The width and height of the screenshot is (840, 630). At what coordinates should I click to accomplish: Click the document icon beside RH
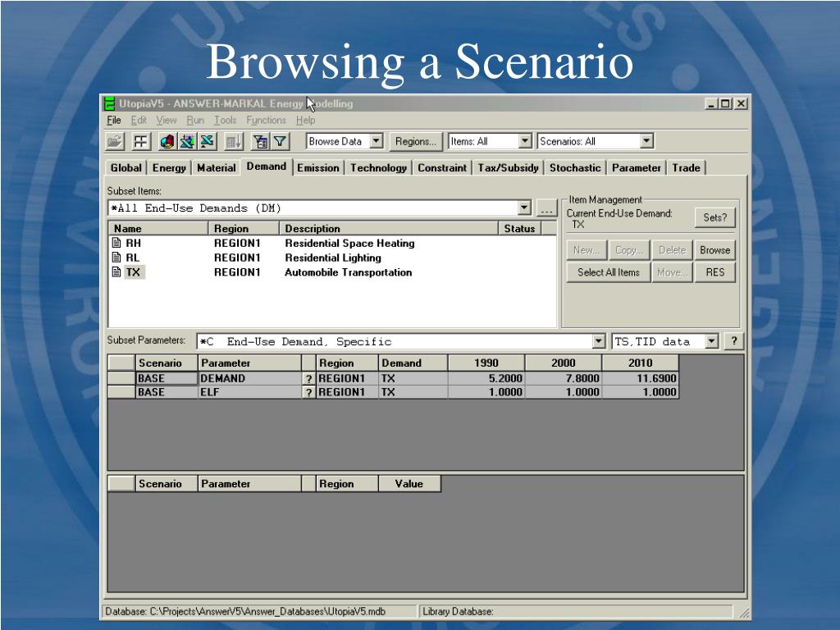(x=116, y=243)
